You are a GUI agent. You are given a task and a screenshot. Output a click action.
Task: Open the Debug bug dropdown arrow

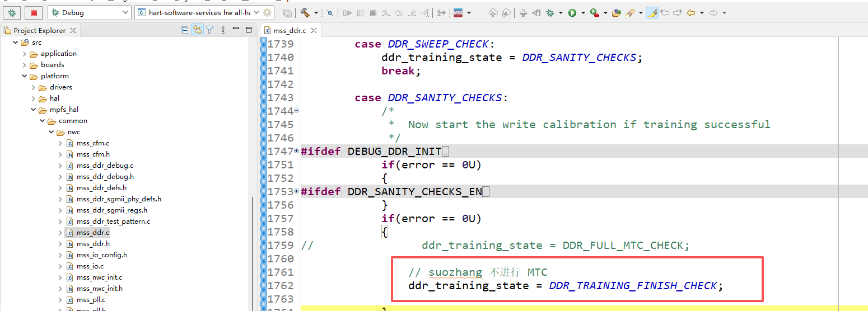click(x=561, y=13)
